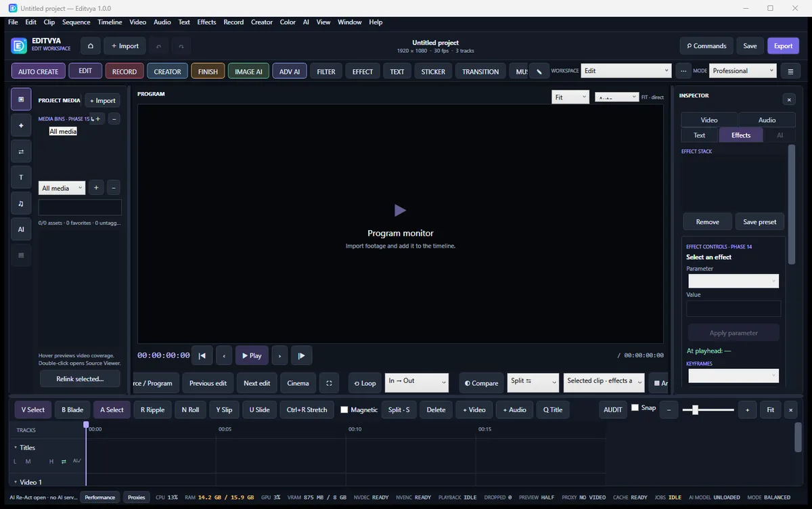
Task: Toggle lock L on Titles track
Action: pyautogui.click(x=15, y=462)
